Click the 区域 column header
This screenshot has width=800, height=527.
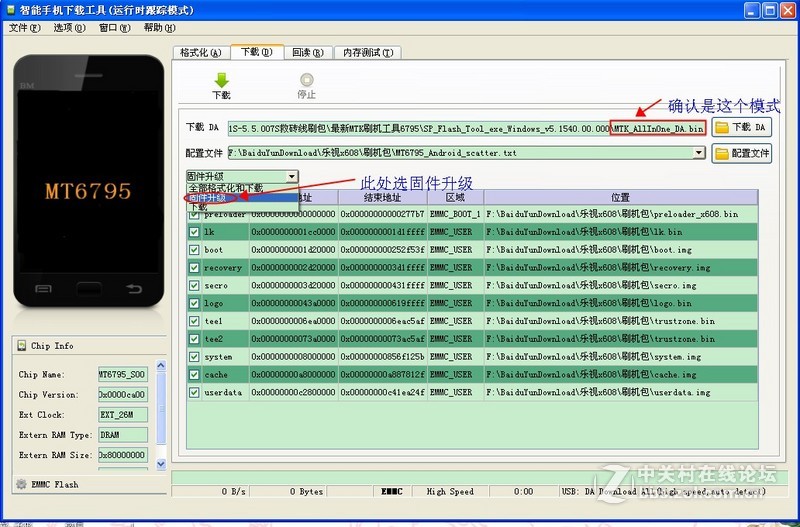pyautogui.click(x=456, y=197)
